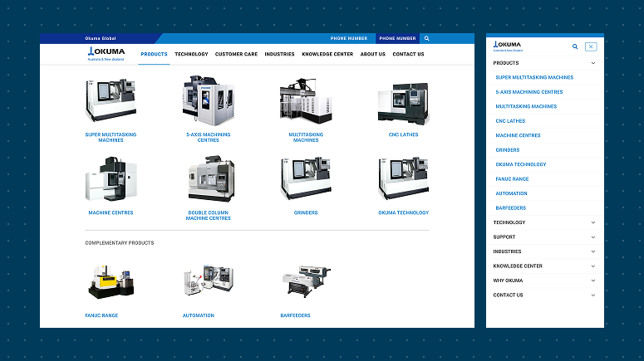644x361 pixels.
Task: Open the 5-Axis Machining Centres caption link in grid
Action: point(209,137)
